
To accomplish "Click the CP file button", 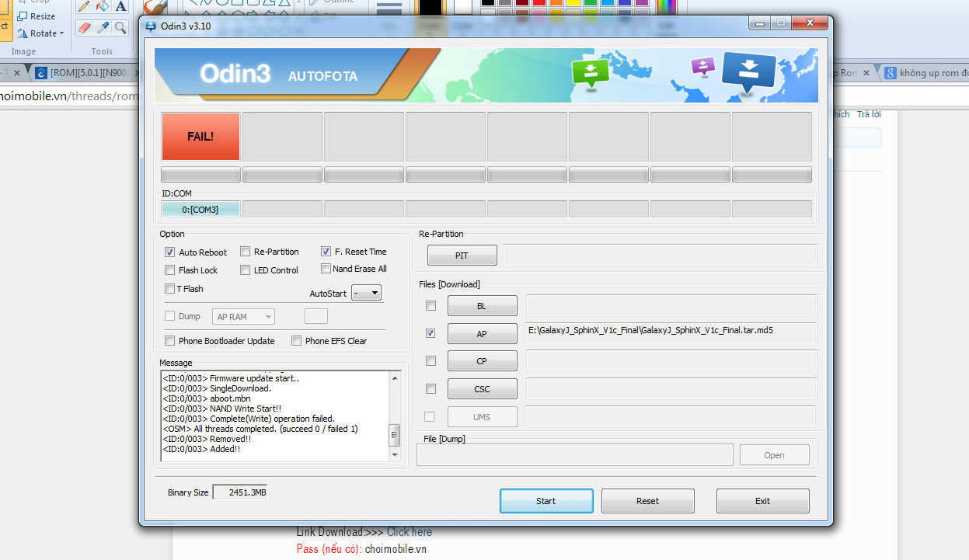I will [482, 361].
